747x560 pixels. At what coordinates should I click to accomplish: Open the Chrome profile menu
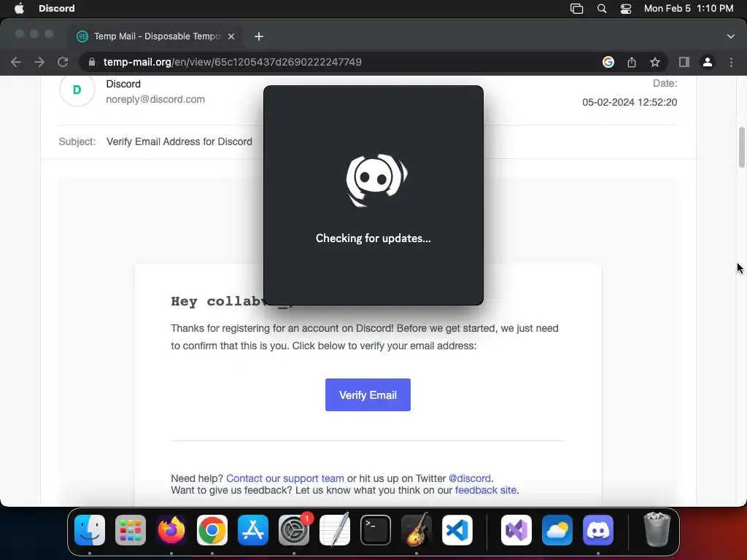pyautogui.click(x=708, y=62)
